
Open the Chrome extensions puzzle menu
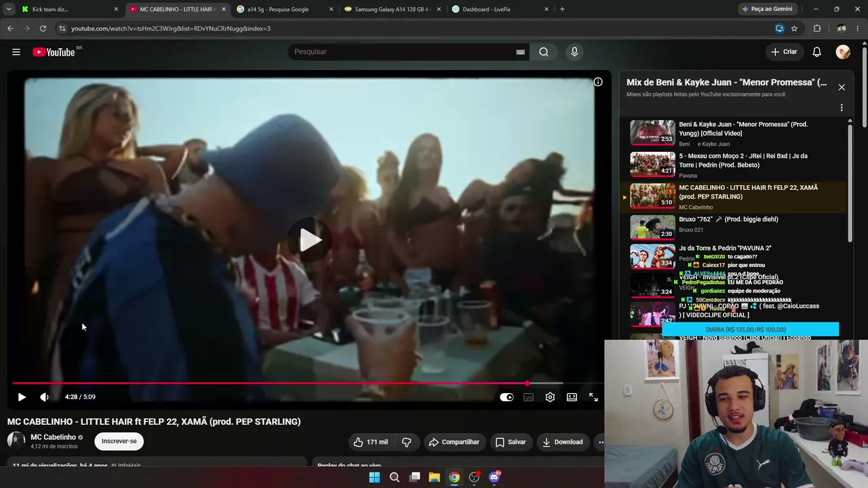point(816,28)
